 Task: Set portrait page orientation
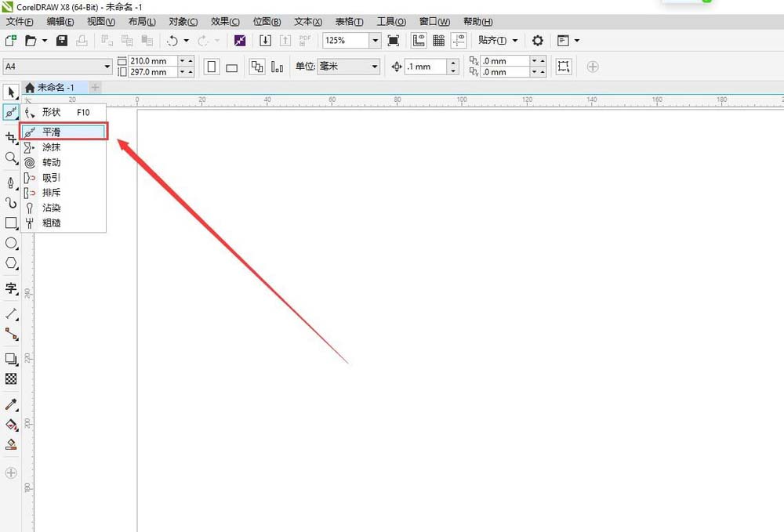tap(212, 67)
